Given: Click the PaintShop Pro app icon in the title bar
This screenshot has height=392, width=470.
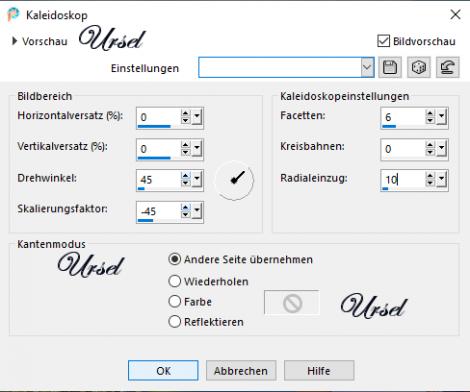Looking at the screenshot, I should click(x=13, y=15).
